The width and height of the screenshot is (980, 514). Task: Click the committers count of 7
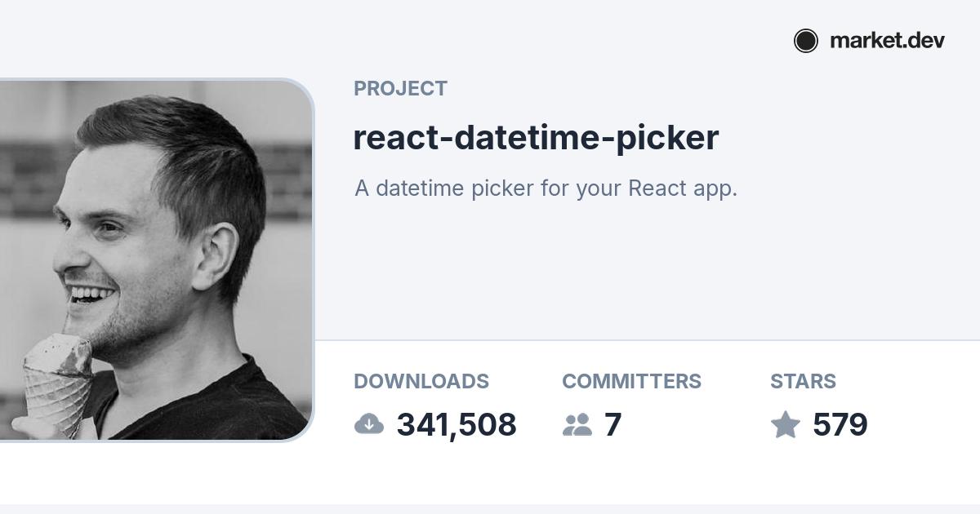point(612,425)
